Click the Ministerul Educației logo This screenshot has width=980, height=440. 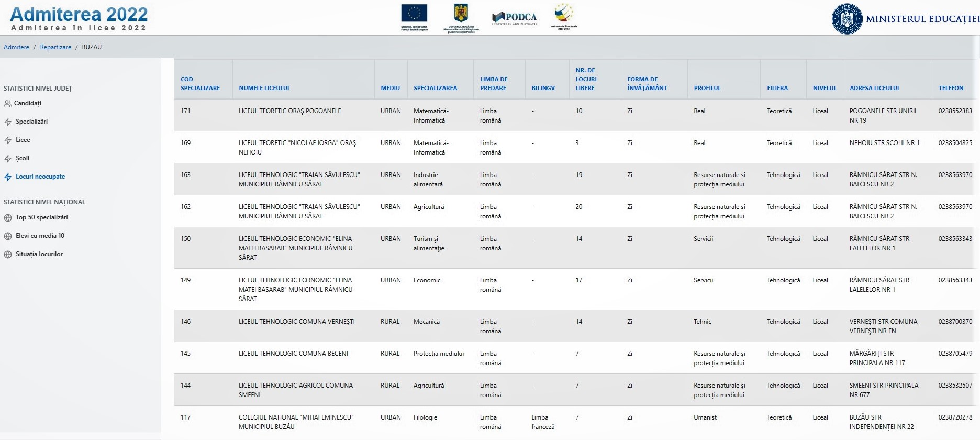[x=906, y=19]
